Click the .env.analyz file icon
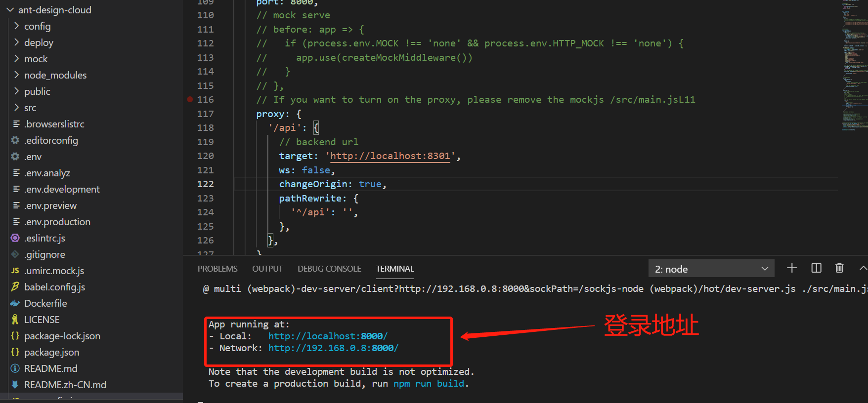This screenshot has height=403, width=868. (16, 173)
